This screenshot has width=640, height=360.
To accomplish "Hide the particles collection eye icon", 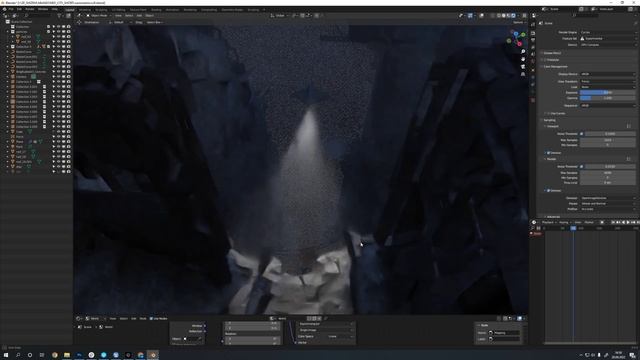I will point(58,31).
